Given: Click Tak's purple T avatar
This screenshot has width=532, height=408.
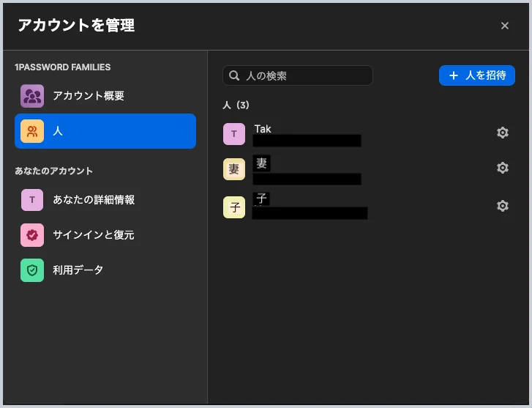Looking at the screenshot, I should [234, 134].
